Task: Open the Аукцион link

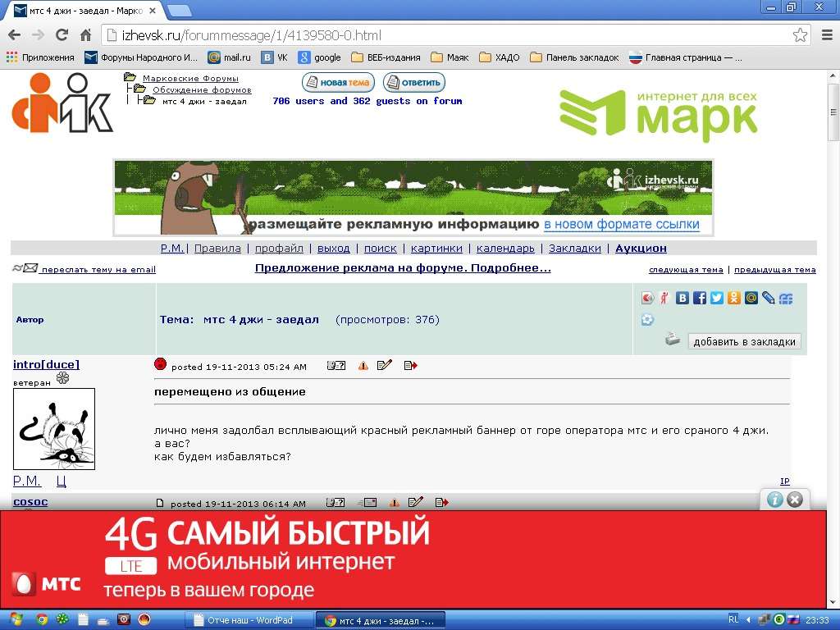Action: (x=641, y=248)
